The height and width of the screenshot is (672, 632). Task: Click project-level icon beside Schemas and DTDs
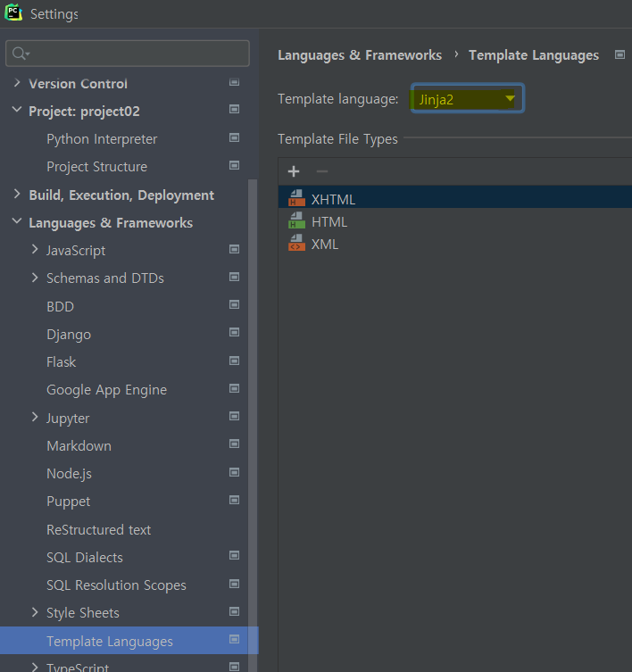pyautogui.click(x=234, y=277)
